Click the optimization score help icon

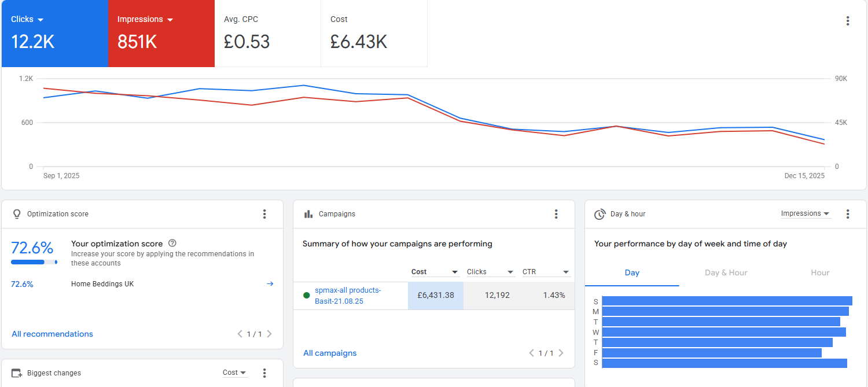pos(172,244)
